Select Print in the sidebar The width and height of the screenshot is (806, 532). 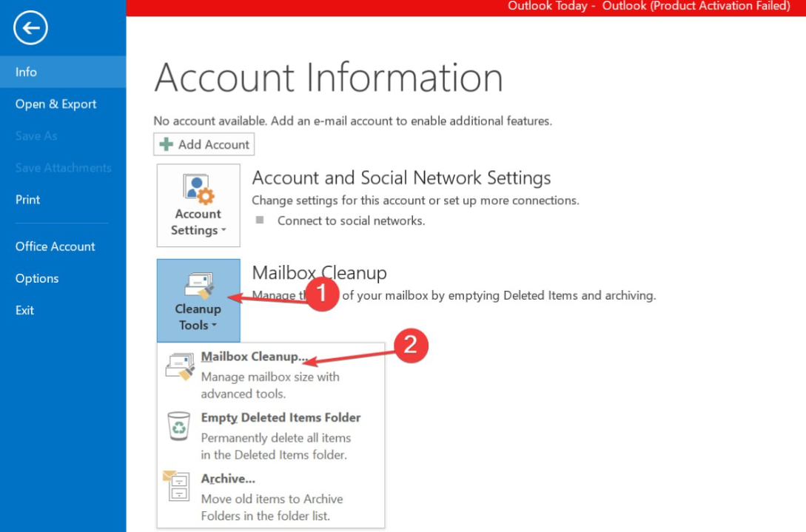click(63, 200)
